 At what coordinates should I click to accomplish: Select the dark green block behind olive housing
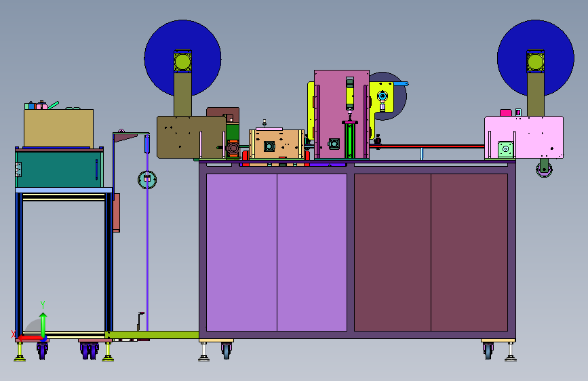233,132
